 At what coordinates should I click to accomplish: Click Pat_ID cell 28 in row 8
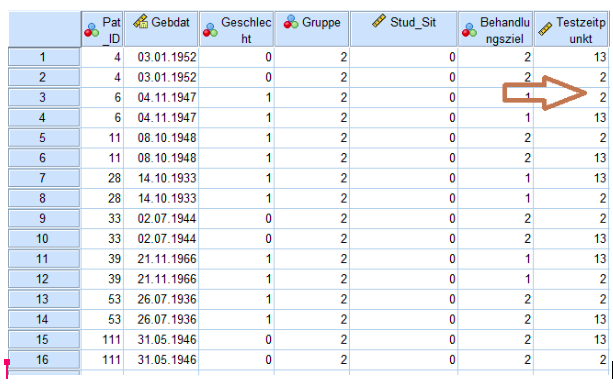pos(102,198)
